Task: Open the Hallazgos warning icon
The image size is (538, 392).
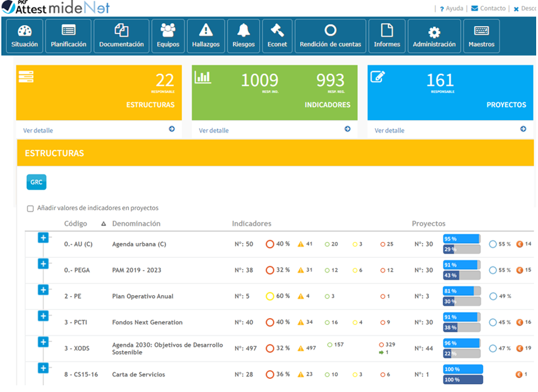Action: [x=206, y=30]
